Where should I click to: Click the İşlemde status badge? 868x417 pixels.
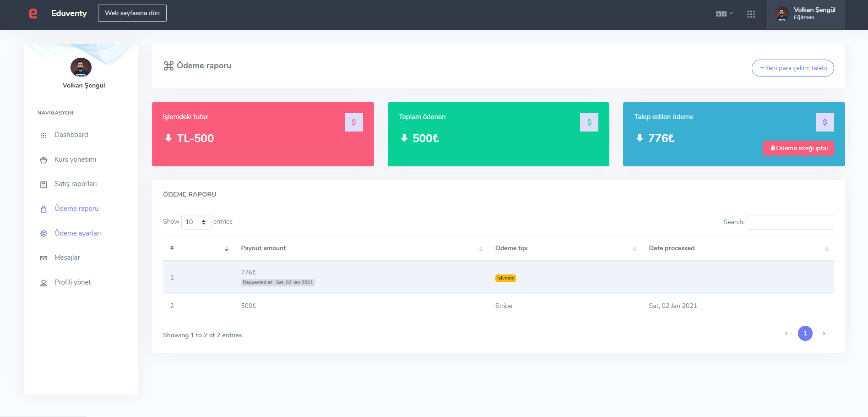pyautogui.click(x=505, y=278)
